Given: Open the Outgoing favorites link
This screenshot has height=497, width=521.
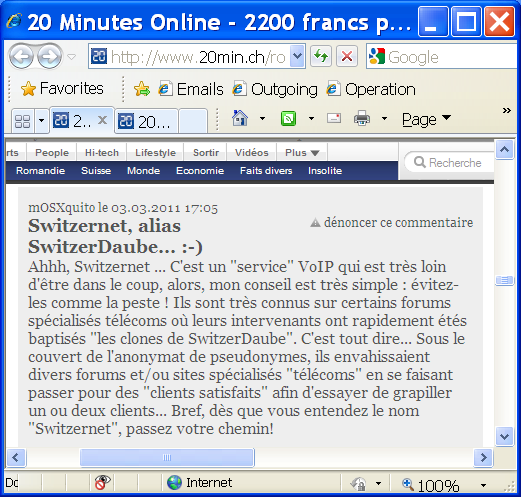Looking at the screenshot, I should click(x=275, y=89).
